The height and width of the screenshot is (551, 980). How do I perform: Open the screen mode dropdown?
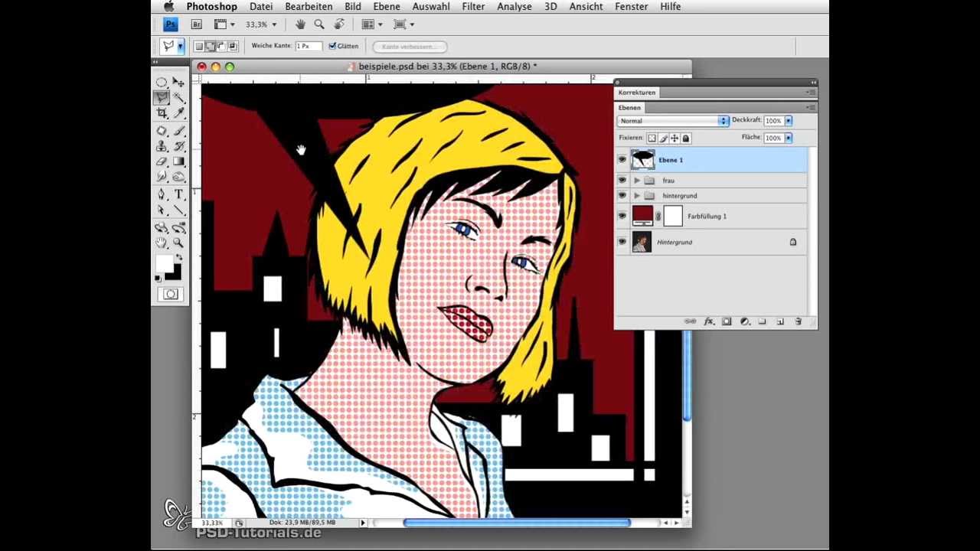pos(403,24)
